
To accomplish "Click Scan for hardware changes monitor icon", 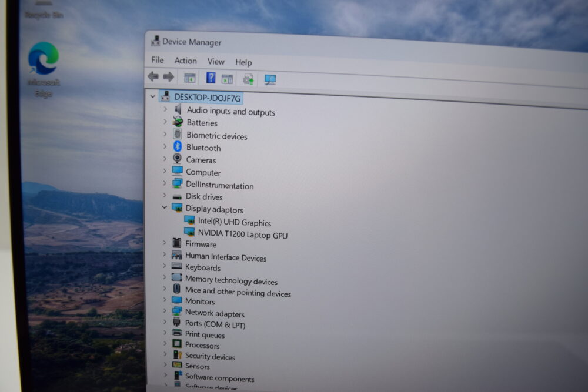I will tap(270, 79).
